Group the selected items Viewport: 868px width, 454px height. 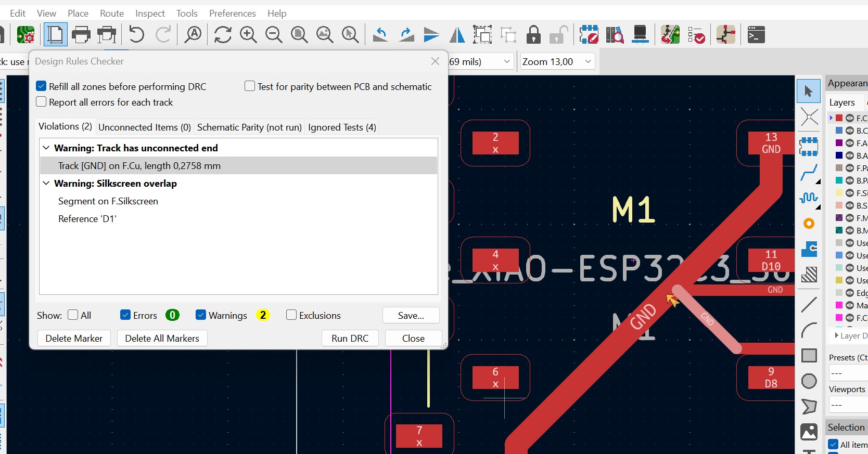coord(482,35)
